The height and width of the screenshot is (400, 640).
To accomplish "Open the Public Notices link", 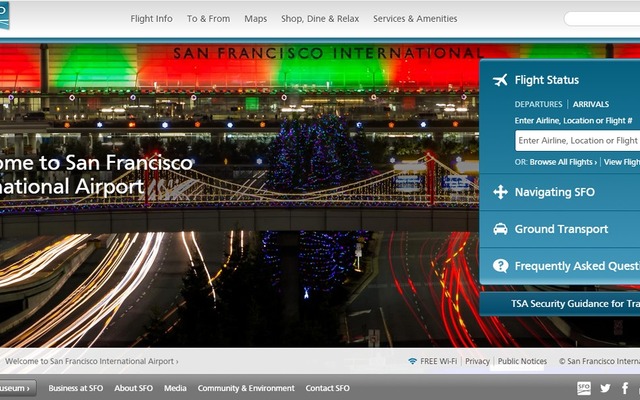I will [522, 361].
